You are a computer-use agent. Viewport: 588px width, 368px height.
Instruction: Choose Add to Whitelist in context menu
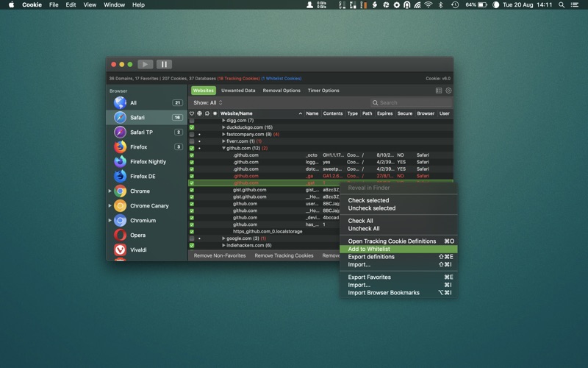[x=369, y=250]
